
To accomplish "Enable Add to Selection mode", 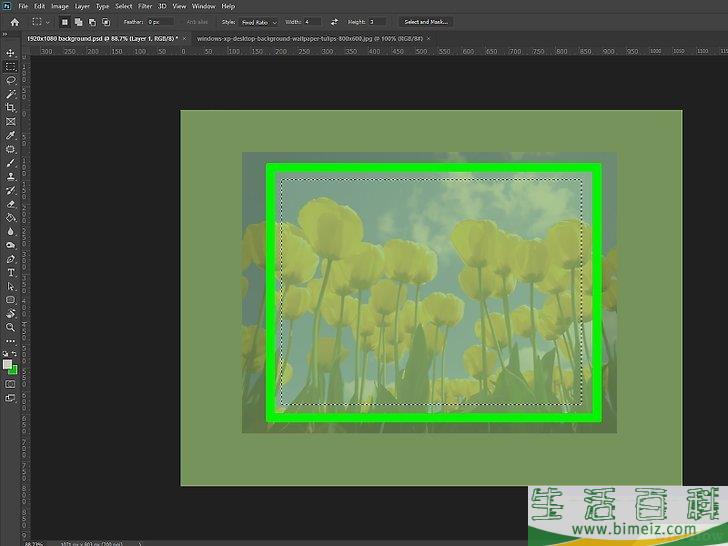I will click(x=78, y=22).
